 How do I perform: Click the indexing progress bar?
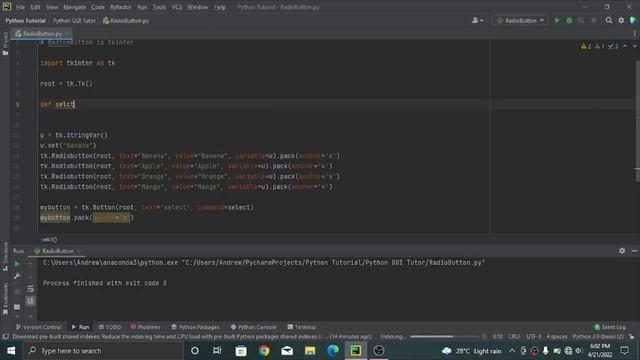444,337
